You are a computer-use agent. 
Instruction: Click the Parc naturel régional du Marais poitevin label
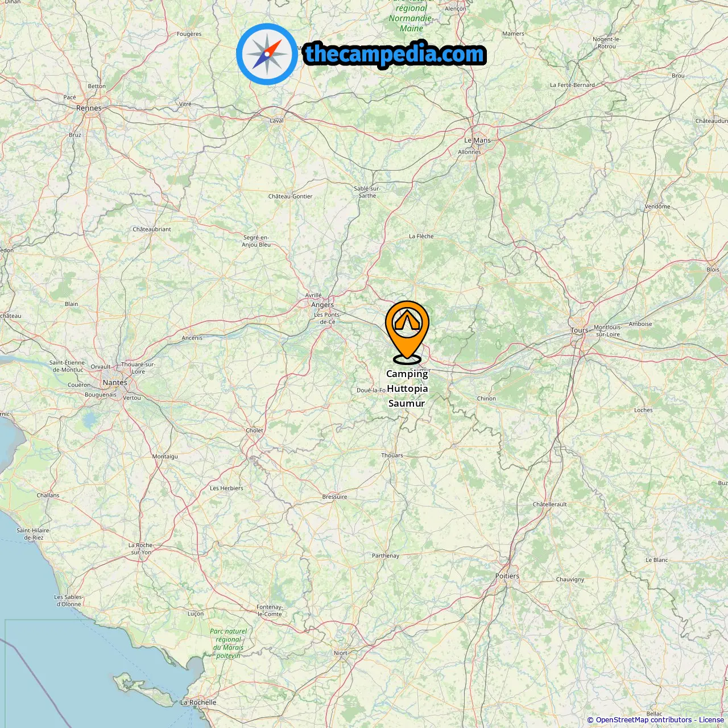click(229, 643)
